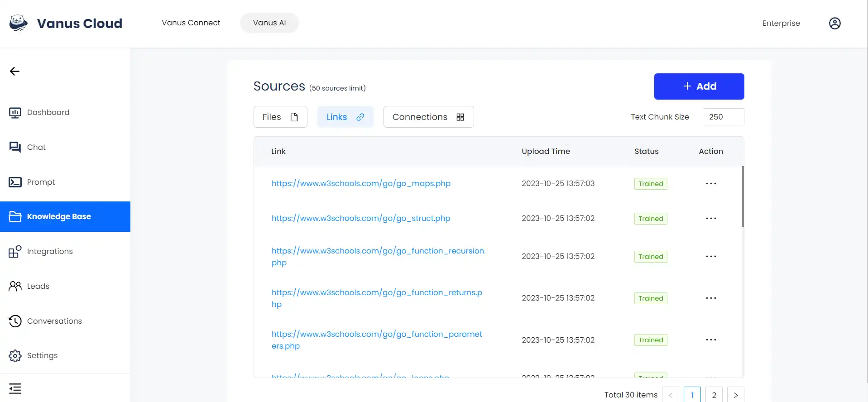The width and height of the screenshot is (868, 402).
Task: Open actions menu for go_function_parameters.php row
Action: [x=711, y=340]
